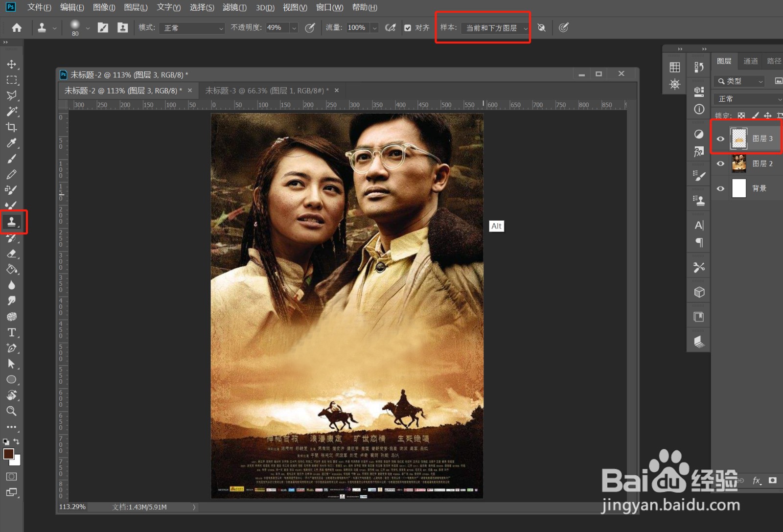
Task: Open the Adjustments half-circle panel icon
Action: click(x=699, y=134)
